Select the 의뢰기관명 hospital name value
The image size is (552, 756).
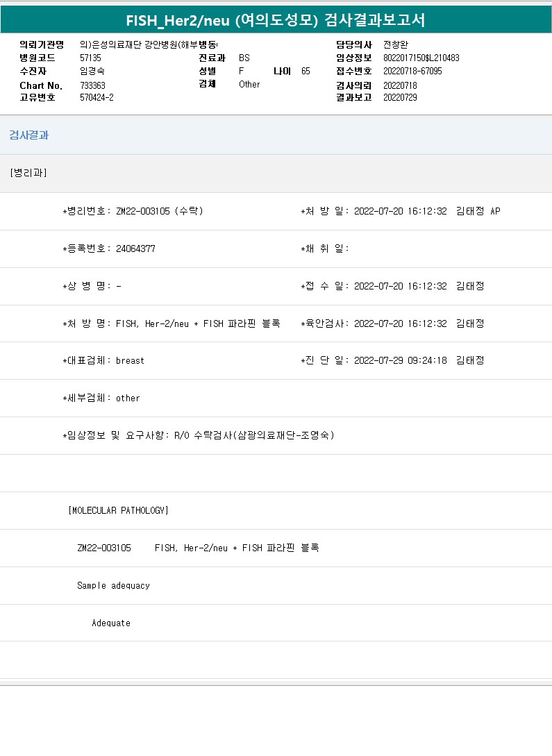click(149, 45)
